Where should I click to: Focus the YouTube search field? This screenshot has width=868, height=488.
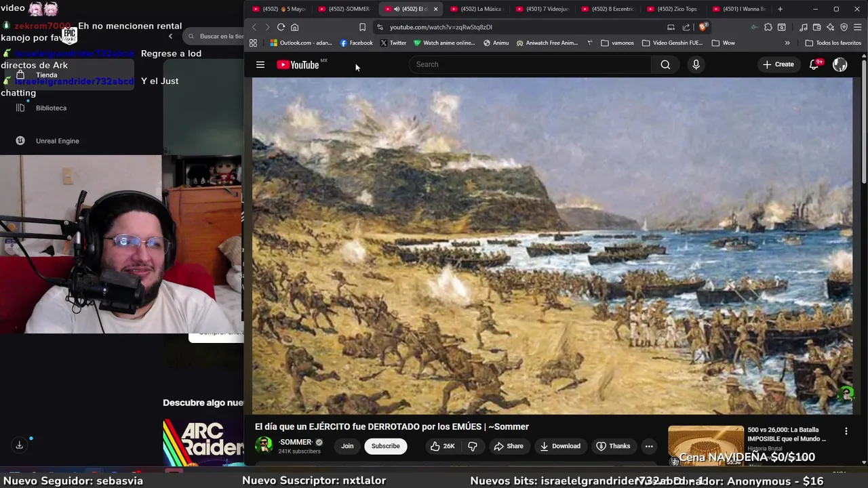pos(532,64)
